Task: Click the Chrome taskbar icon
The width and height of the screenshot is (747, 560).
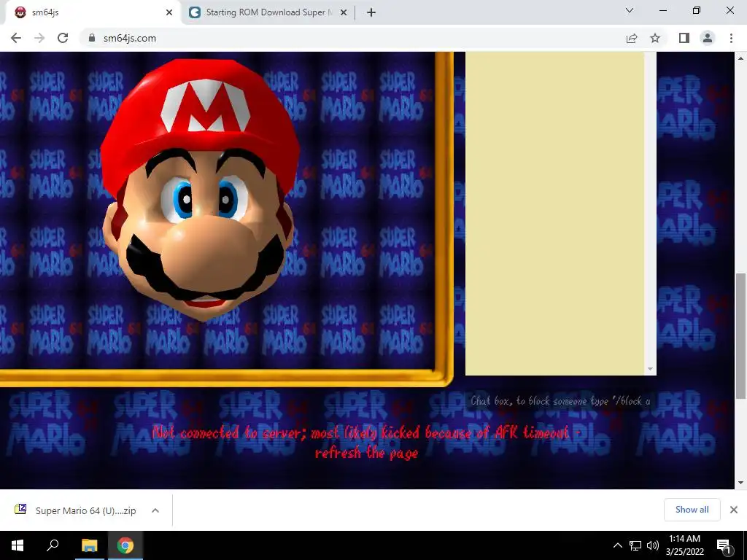Action: coord(125,545)
